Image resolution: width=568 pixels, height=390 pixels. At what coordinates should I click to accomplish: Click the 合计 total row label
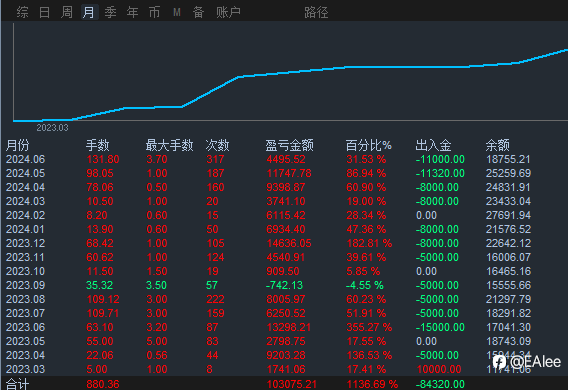click(x=17, y=384)
